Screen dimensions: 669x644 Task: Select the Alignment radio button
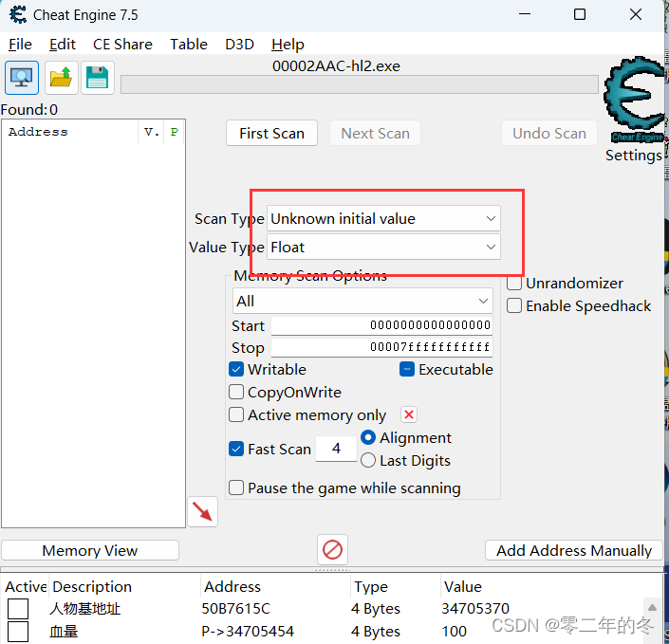coord(368,437)
